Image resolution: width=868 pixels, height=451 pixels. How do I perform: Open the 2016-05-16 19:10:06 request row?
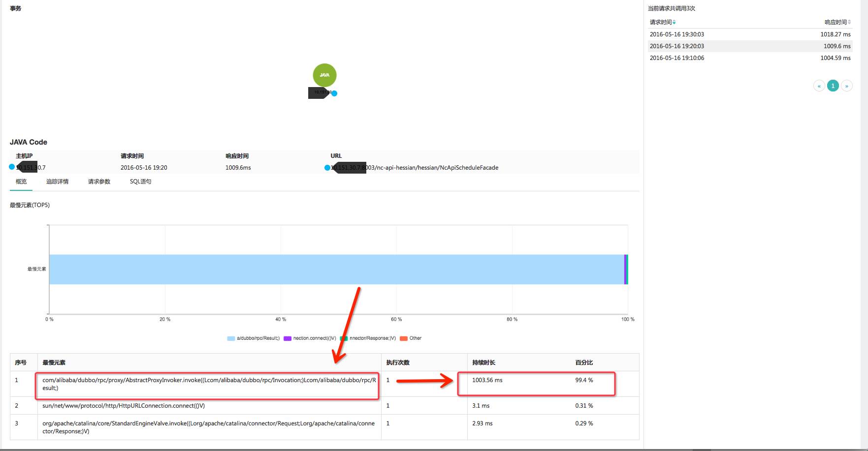750,58
